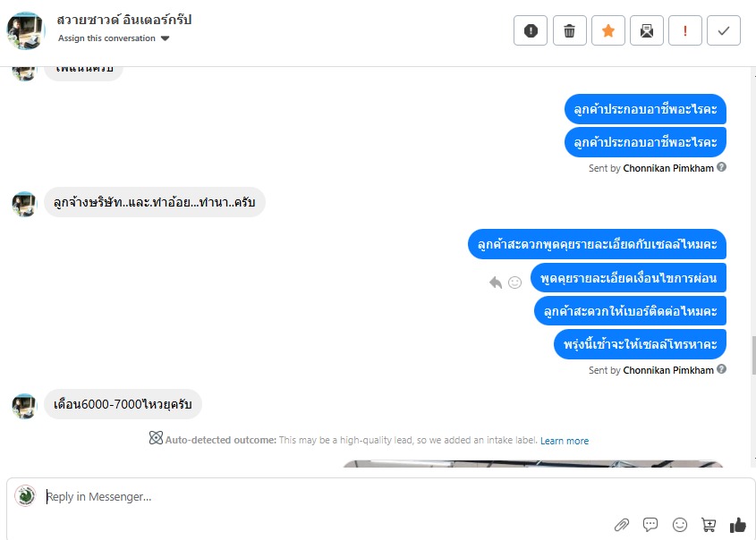The height and width of the screenshot is (540, 756).
Task: React to message with the smiley icon
Action: 515,283
